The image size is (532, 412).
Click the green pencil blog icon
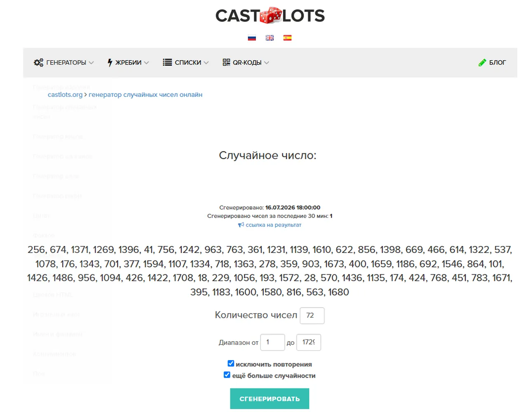[482, 63]
